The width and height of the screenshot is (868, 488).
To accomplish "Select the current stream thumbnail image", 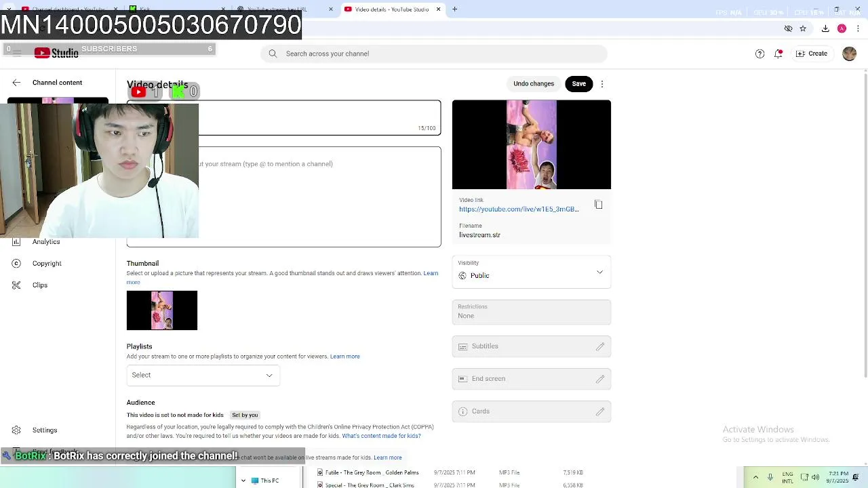I will click(162, 310).
